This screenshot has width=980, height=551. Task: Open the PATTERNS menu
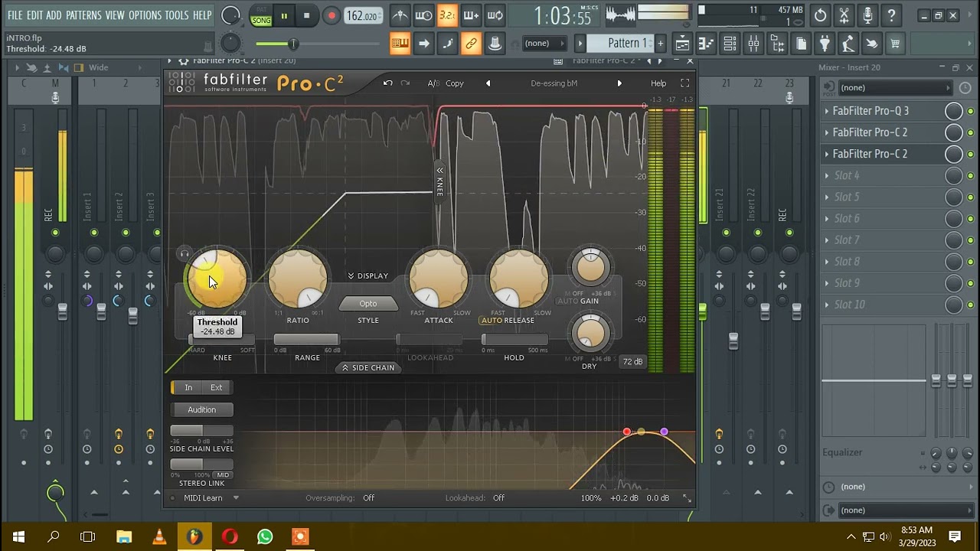[83, 15]
